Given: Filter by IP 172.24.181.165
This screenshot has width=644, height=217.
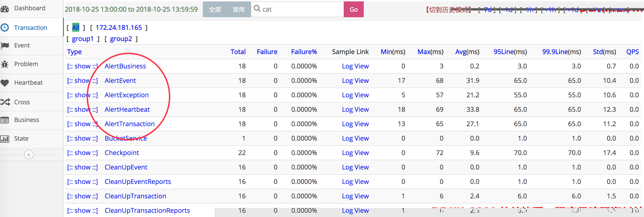Looking at the screenshot, I should [x=119, y=27].
